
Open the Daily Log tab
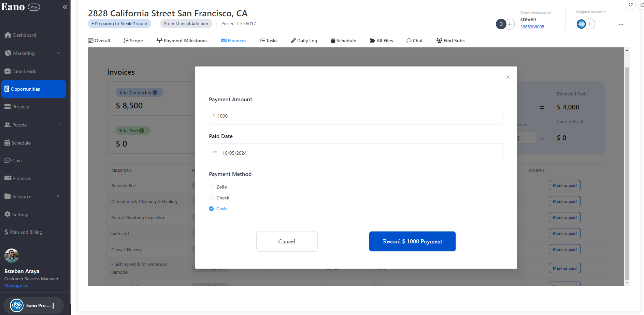click(x=304, y=41)
